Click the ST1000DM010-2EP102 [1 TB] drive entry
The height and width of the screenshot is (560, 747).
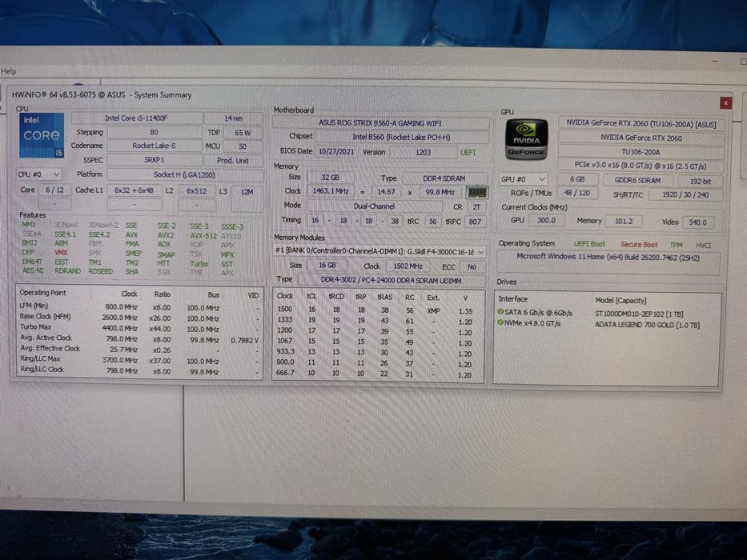tap(639, 314)
